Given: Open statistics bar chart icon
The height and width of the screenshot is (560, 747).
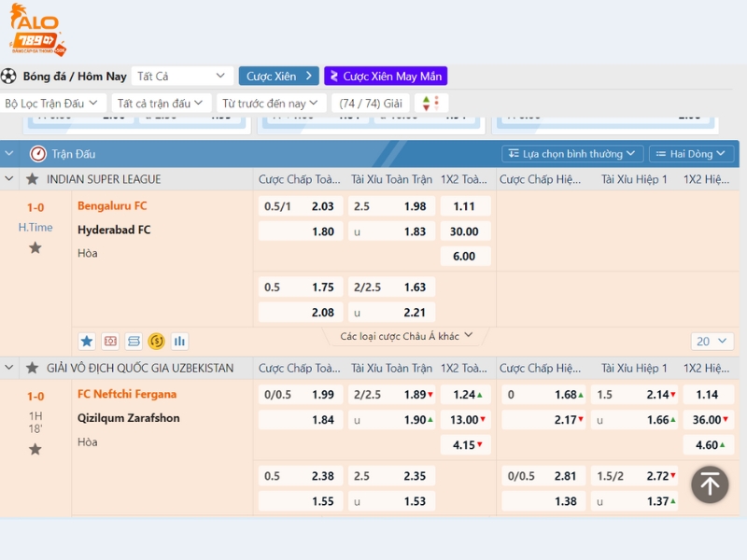Looking at the screenshot, I should coord(179,341).
